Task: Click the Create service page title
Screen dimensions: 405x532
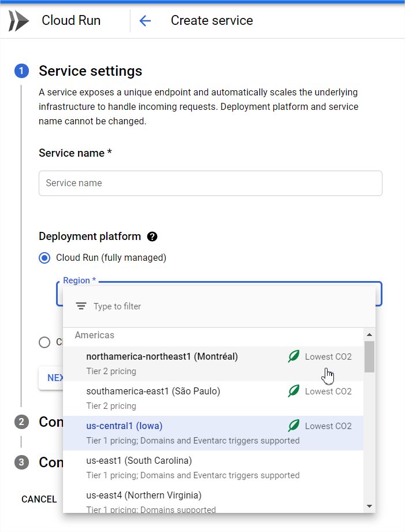Action: [x=212, y=20]
